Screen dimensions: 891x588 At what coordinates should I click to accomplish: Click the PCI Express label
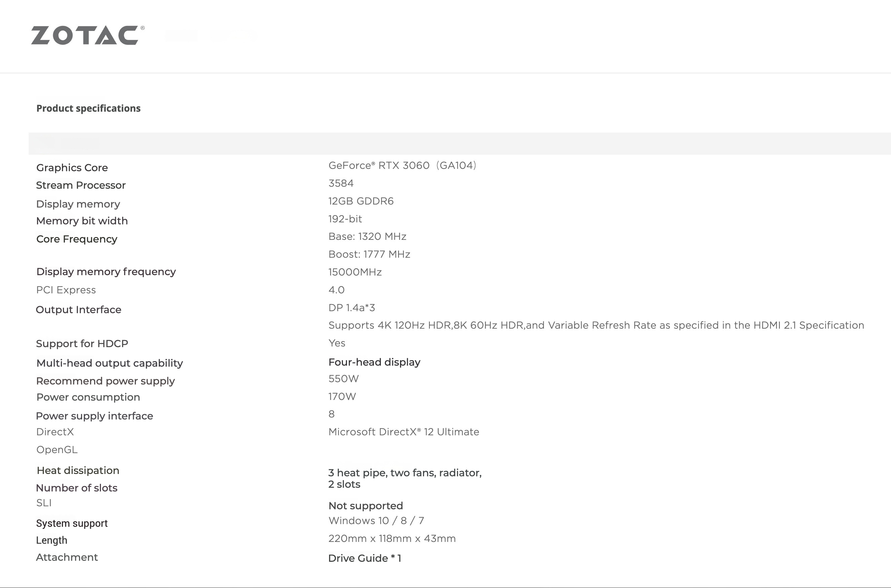point(66,290)
